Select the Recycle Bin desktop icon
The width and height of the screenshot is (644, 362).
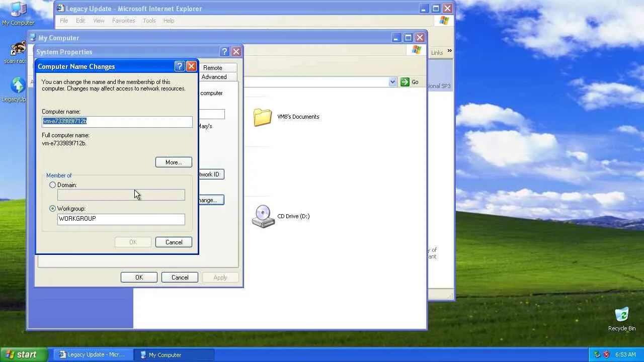(x=622, y=319)
